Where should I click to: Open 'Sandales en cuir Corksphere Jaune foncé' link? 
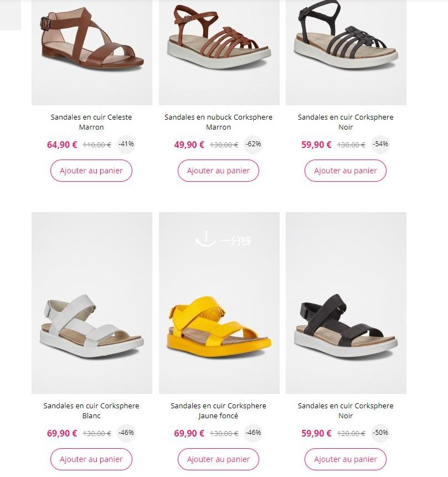point(218,411)
